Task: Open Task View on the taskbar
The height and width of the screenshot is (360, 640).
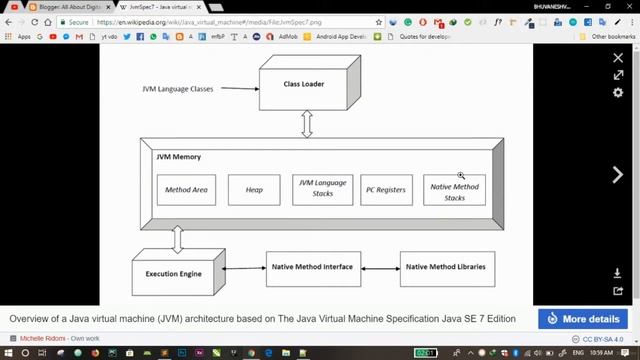Action: tap(42, 353)
